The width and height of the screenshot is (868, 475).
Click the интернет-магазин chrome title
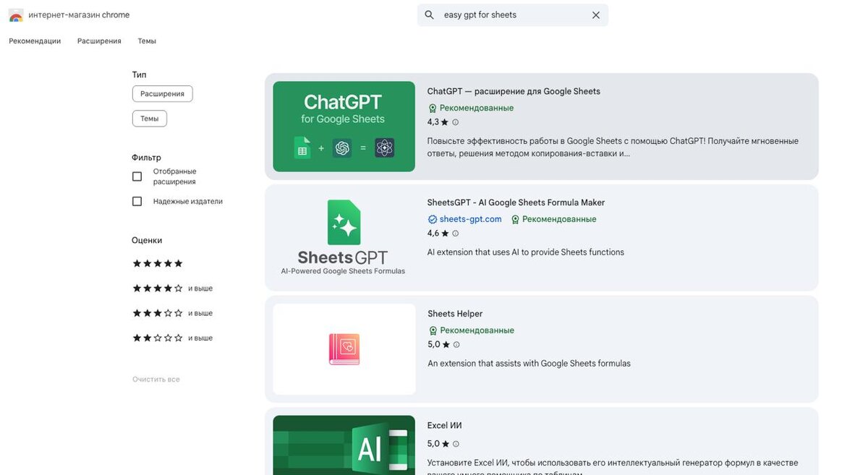tap(79, 15)
